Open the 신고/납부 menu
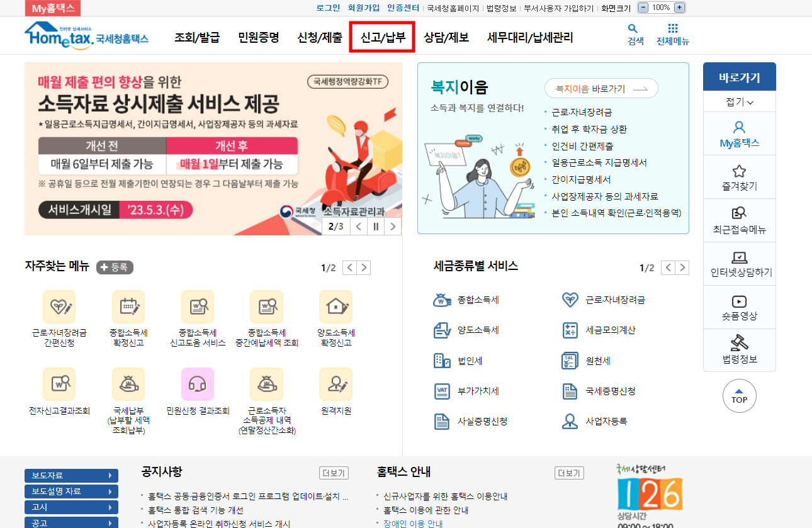Image resolution: width=812 pixels, height=528 pixels. (383, 37)
